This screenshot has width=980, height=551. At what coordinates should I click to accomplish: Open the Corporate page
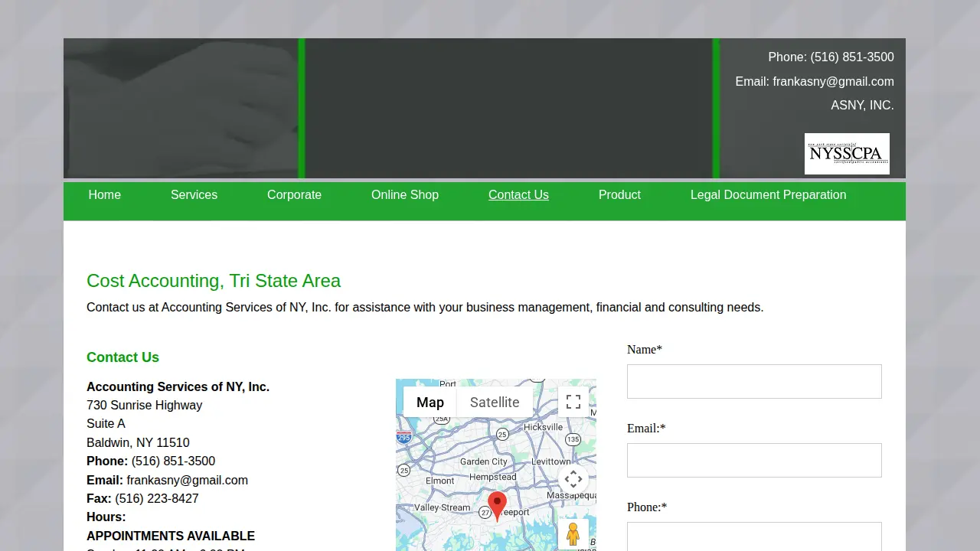pos(294,195)
